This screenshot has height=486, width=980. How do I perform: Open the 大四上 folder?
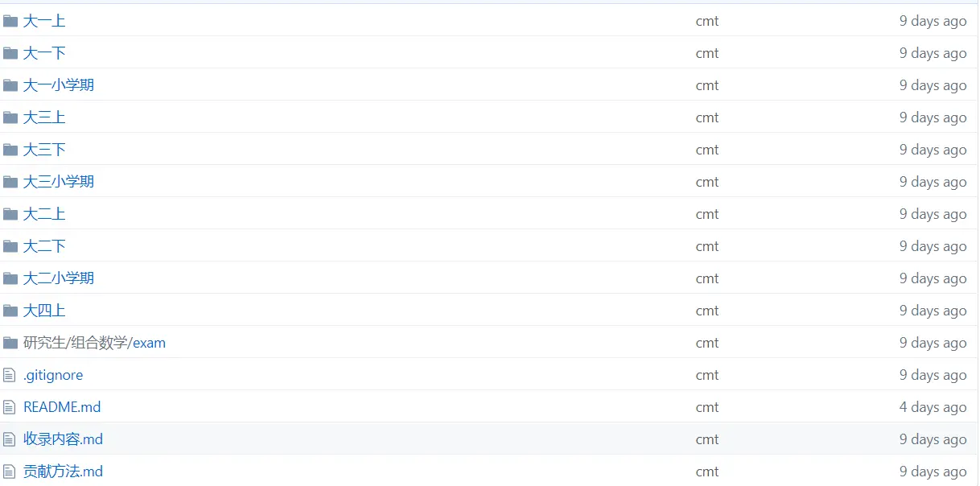tap(44, 311)
